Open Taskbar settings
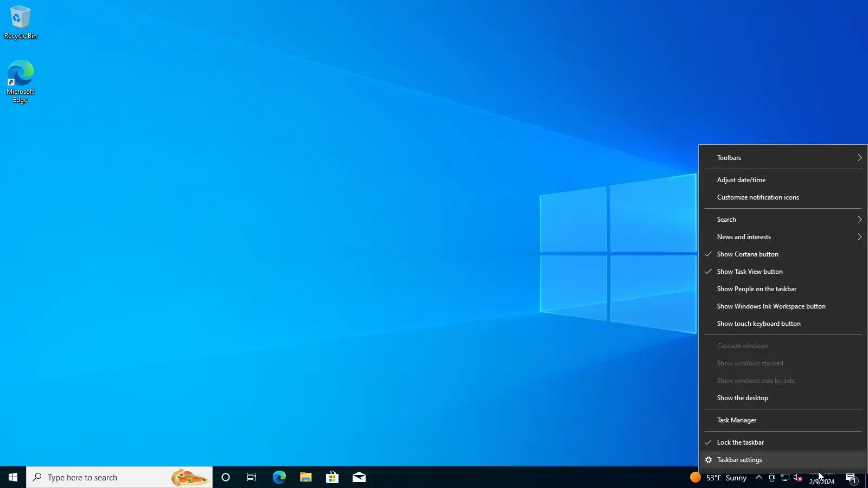The width and height of the screenshot is (868, 488). point(783,460)
